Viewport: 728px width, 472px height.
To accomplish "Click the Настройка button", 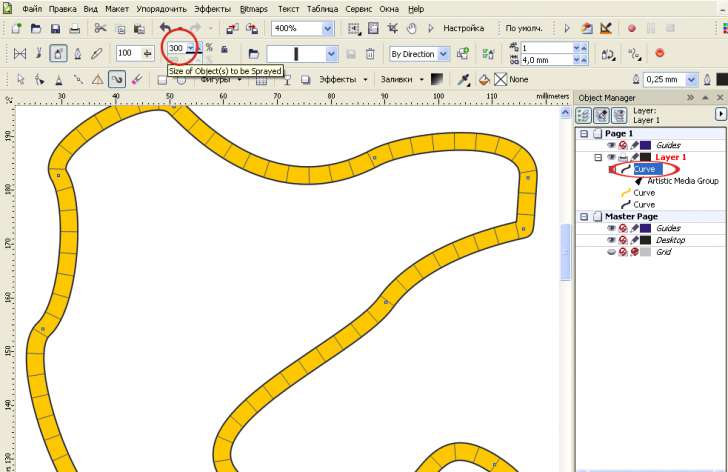I will pyautogui.click(x=463, y=28).
